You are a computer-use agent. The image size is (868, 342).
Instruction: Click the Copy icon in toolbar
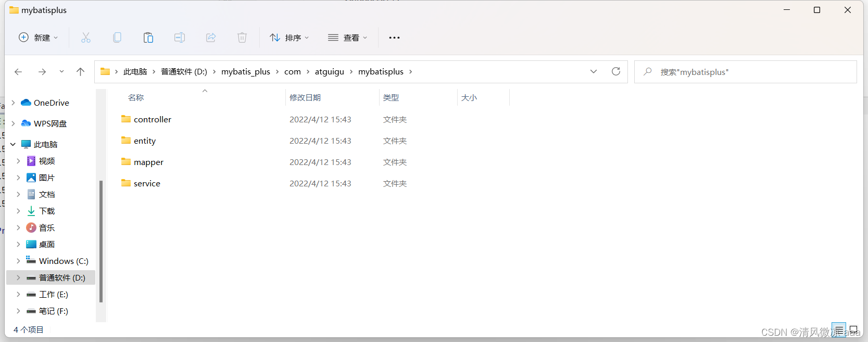(x=117, y=37)
